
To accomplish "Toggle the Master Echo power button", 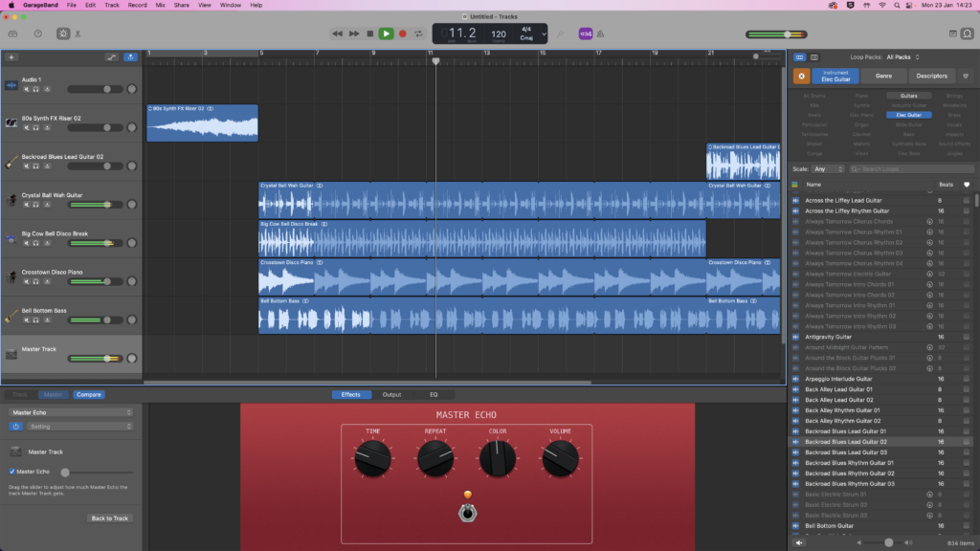I will pos(15,427).
